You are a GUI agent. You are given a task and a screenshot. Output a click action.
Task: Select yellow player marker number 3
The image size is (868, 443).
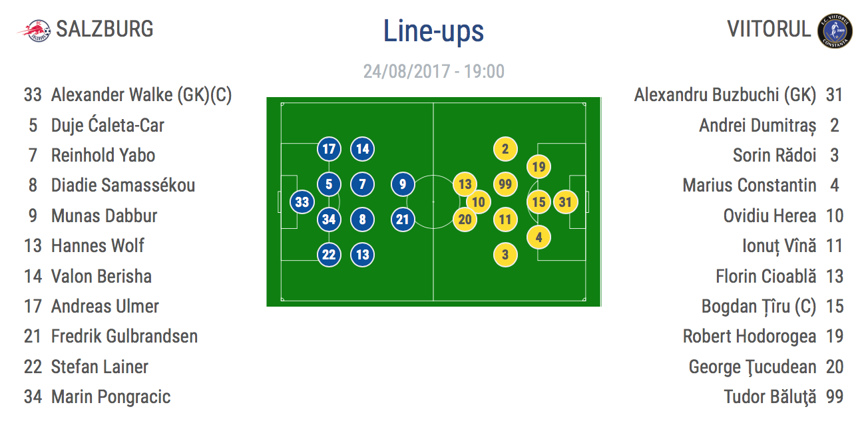pos(505,254)
